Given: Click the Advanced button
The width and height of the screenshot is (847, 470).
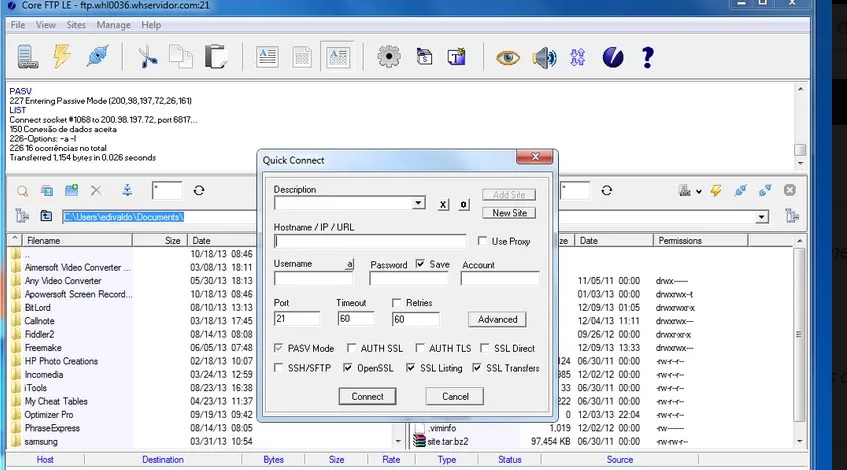Looking at the screenshot, I should click(x=497, y=320).
